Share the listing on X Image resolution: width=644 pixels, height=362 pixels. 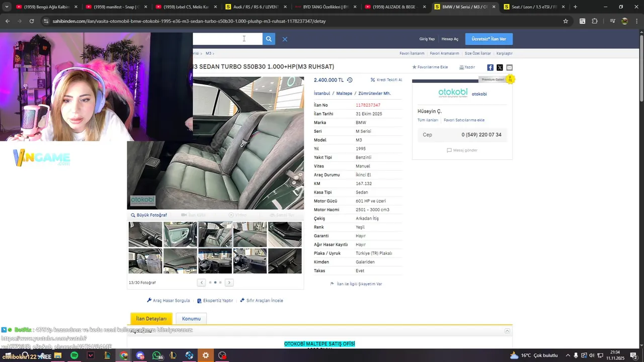[x=500, y=67]
